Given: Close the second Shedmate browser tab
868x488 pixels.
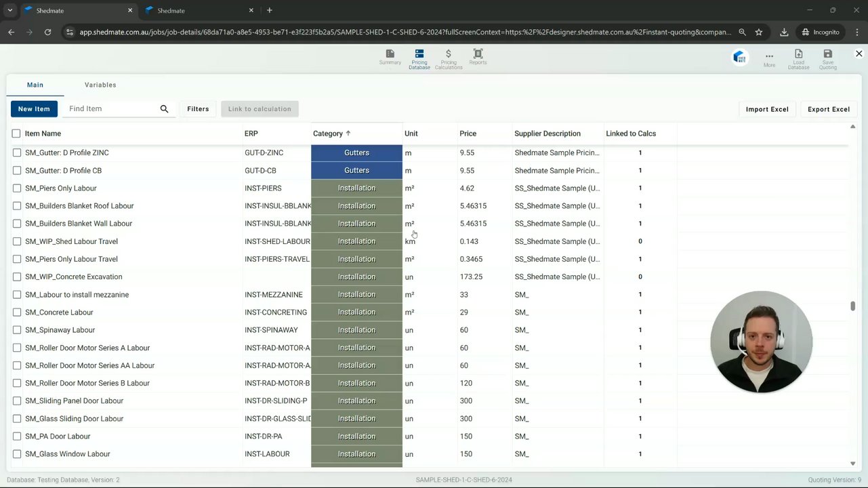Looking at the screenshot, I should [251, 10].
